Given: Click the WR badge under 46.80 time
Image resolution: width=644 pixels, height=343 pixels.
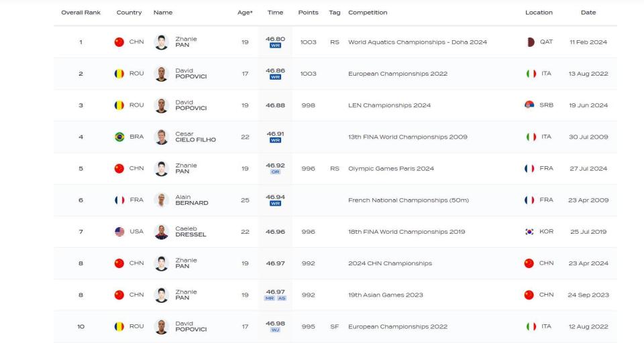Looking at the screenshot, I should coord(275,46).
